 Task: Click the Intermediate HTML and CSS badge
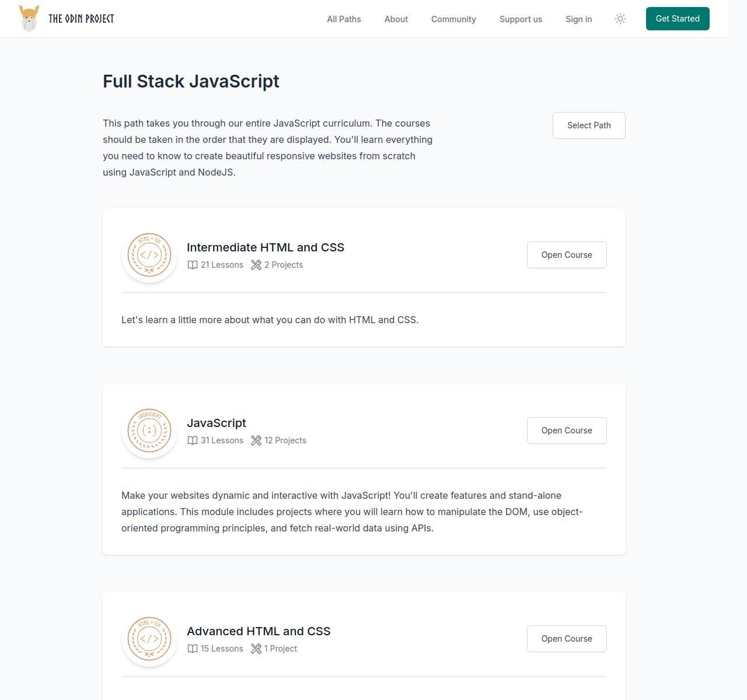pyautogui.click(x=149, y=255)
